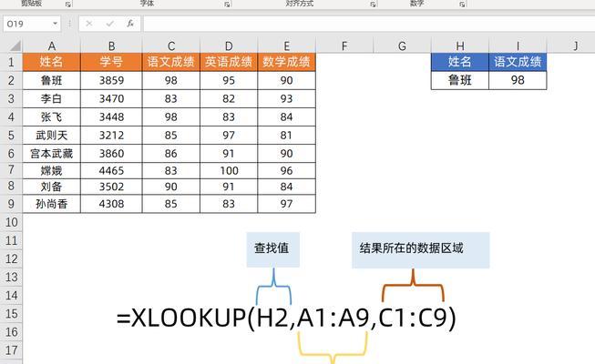Click the student ID cell 4465

tap(111, 171)
